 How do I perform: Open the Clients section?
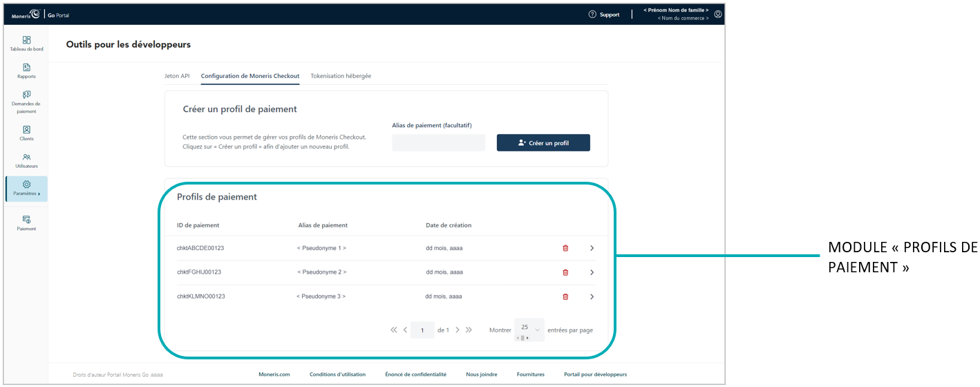tap(26, 133)
